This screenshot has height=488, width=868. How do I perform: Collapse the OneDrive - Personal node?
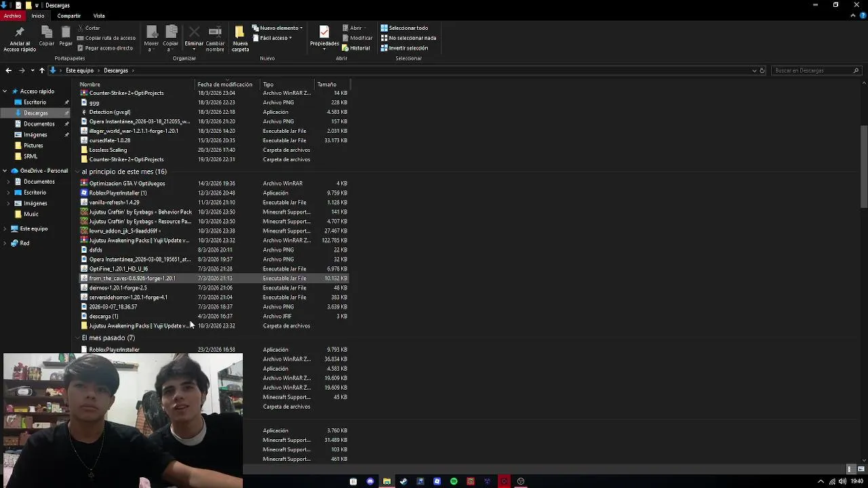5,171
